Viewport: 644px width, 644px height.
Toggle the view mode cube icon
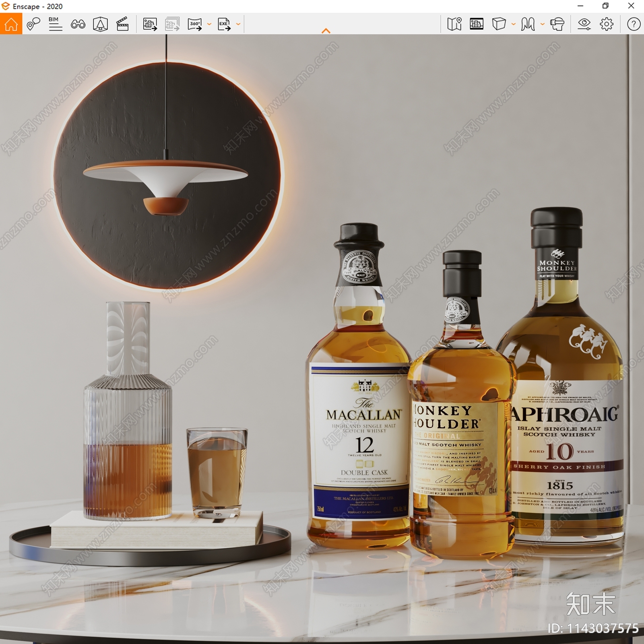499,24
